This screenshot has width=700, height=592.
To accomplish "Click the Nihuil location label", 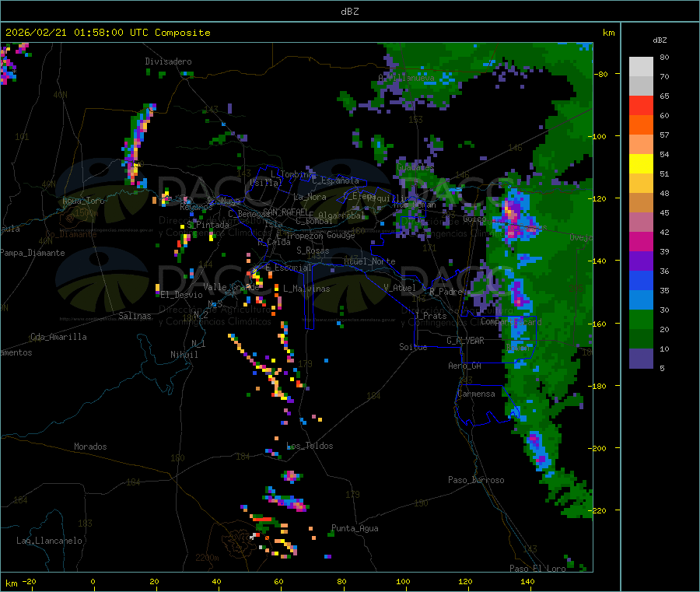I will click(184, 355).
